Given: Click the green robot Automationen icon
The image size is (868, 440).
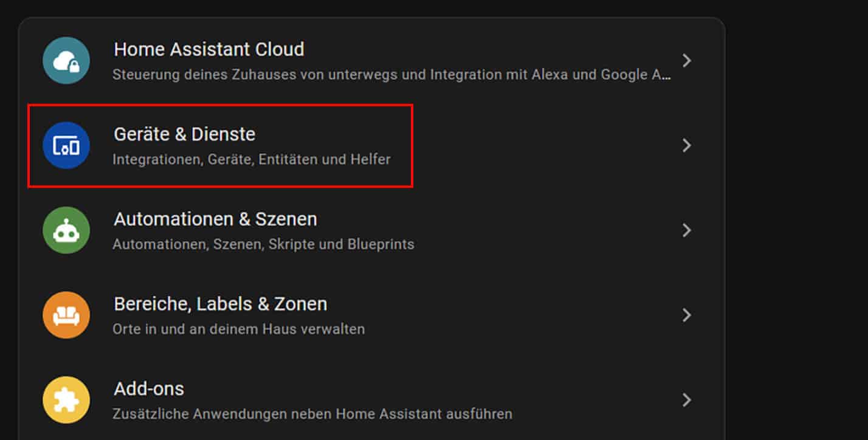Looking at the screenshot, I should 66,230.
